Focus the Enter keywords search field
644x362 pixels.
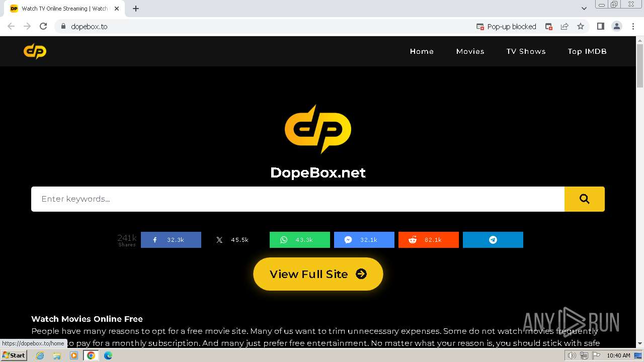[x=298, y=199]
